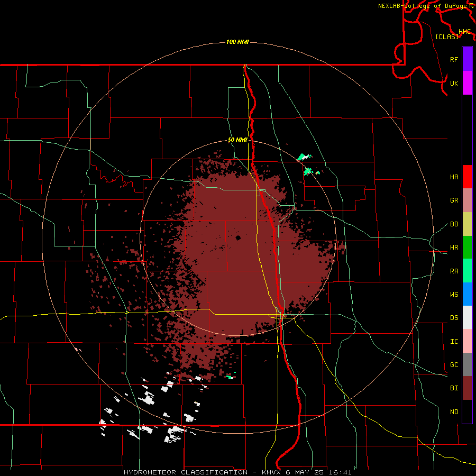Click the GR legend label
This screenshot has width=476, height=476.
coord(454,200)
